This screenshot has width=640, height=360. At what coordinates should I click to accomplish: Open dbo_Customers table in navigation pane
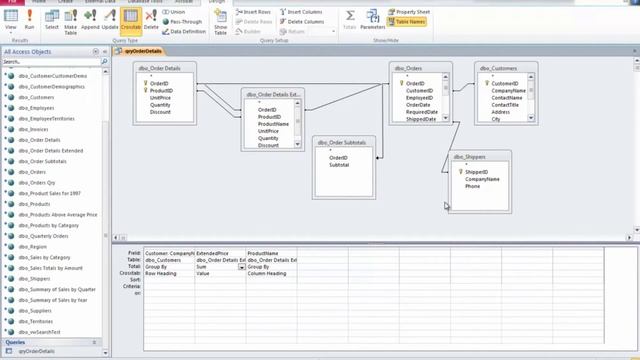(36, 97)
